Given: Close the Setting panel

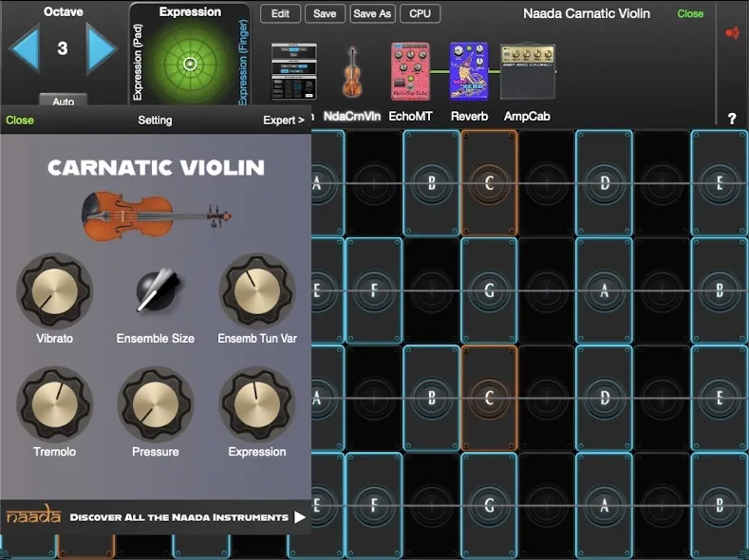Looking at the screenshot, I should 20,121.
